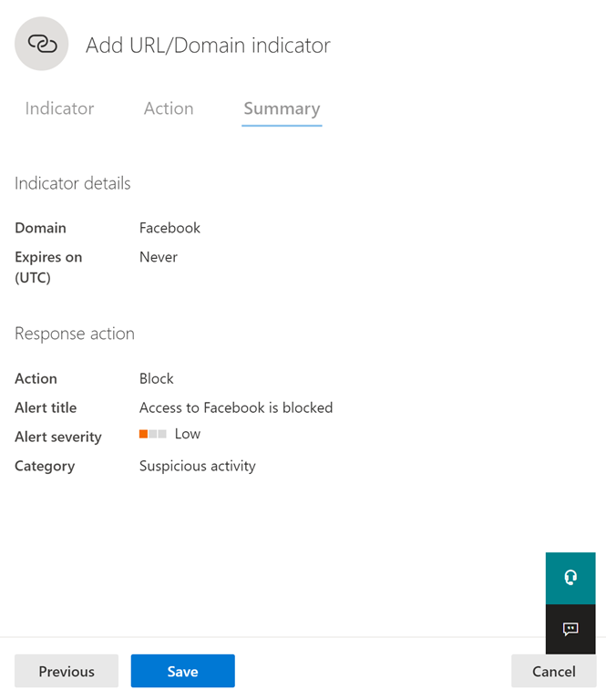Click the Low severity label
Screen dimensions: 606x700
(x=188, y=434)
